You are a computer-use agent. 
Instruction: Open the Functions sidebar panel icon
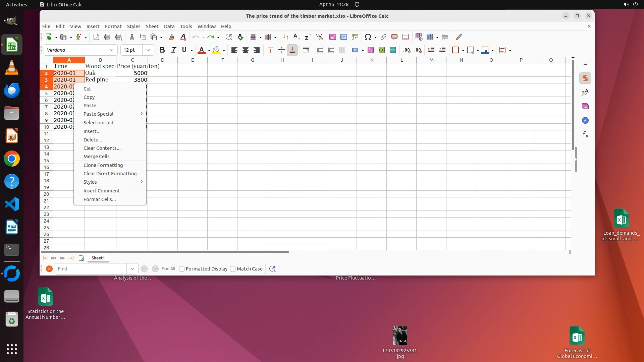(x=585, y=135)
